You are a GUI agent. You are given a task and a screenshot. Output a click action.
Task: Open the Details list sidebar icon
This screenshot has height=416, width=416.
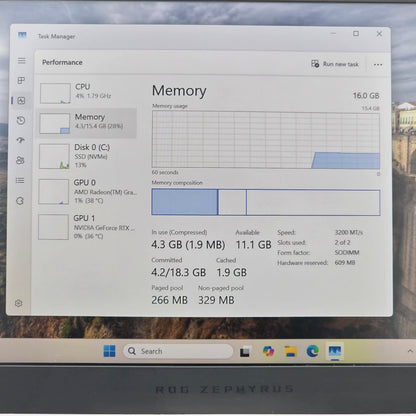pyautogui.click(x=20, y=180)
